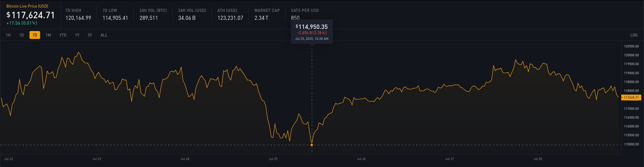Click the $117,624.71 live price
Screen dimensions: 644x167
[31, 15]
